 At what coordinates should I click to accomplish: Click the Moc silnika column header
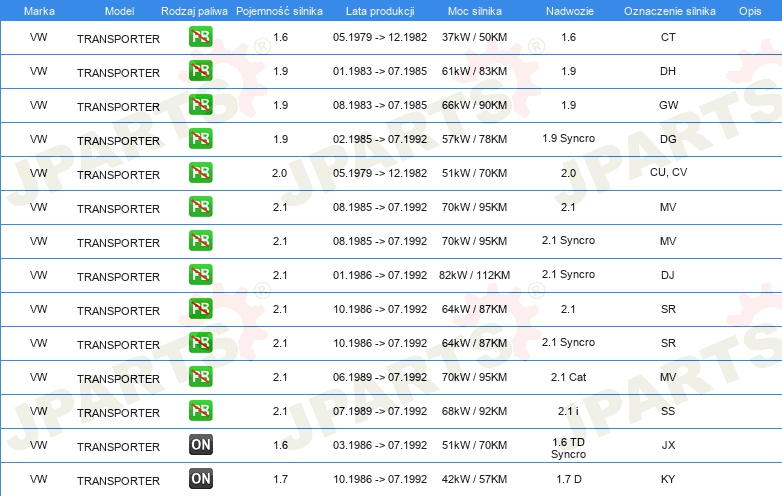[x=475, y=11]
